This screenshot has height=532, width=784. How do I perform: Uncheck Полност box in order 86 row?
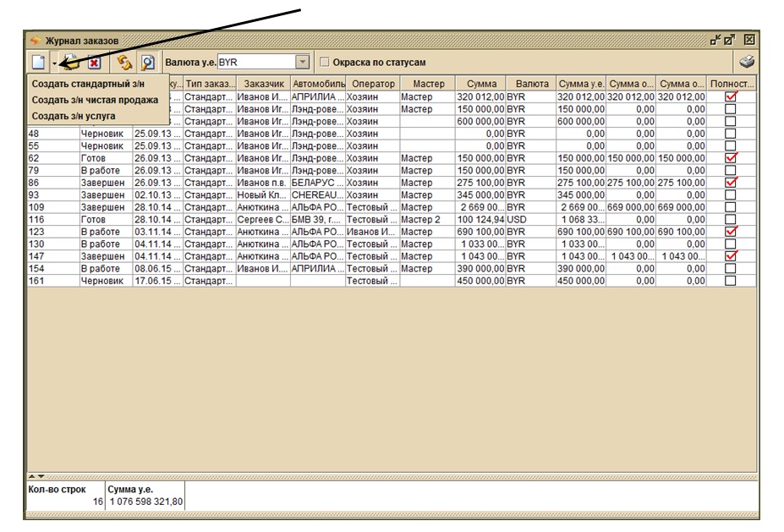(x=731, y=183)
